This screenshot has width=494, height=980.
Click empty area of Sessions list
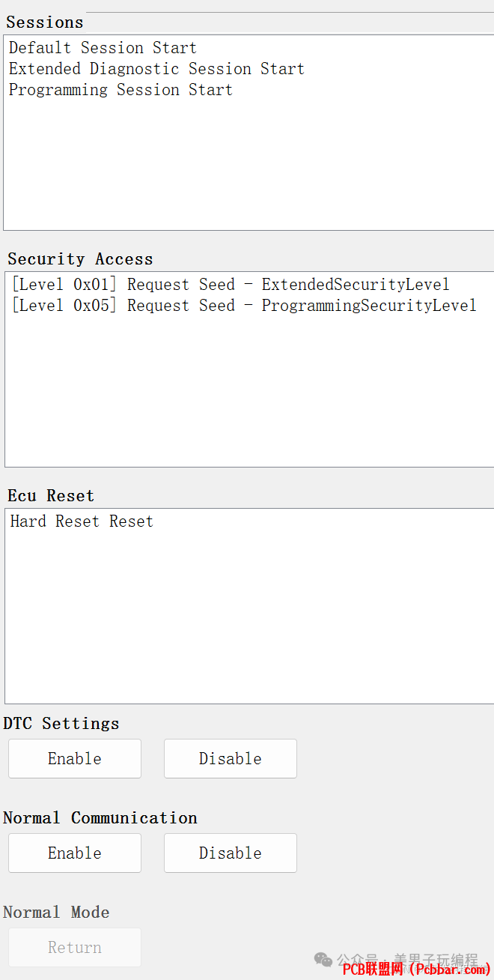click(248, 165)
